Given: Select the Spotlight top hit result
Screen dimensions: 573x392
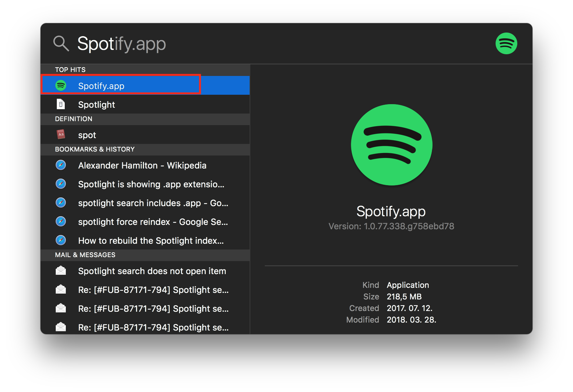Looking at the screenshot, I should click(x=145, y=104).
